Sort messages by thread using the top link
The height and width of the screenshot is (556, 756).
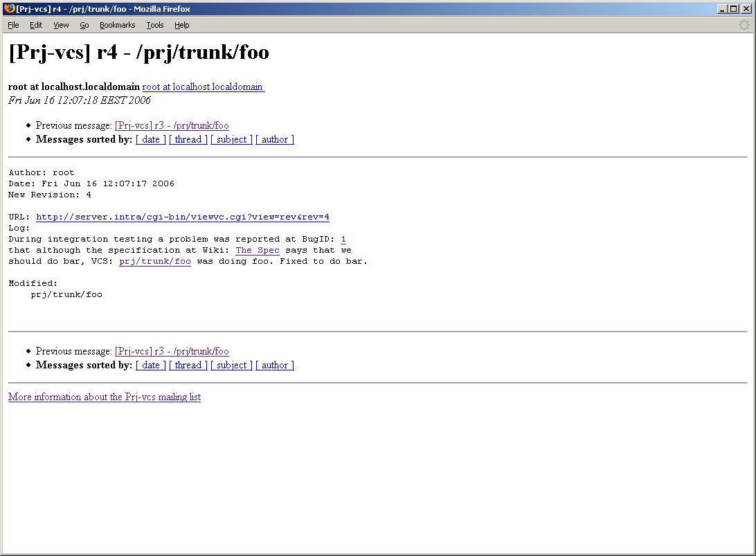[x=188, y=139]
